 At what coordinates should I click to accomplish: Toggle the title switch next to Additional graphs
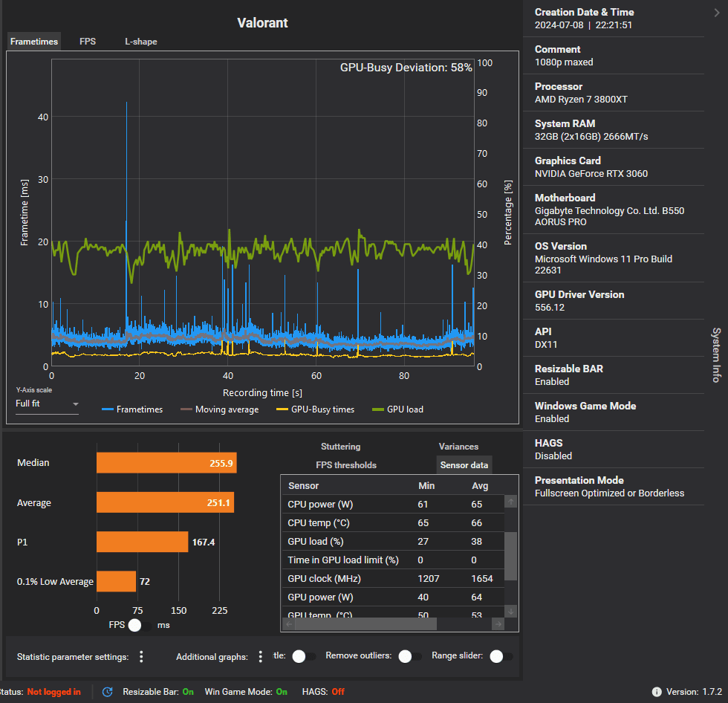point(304,656)
